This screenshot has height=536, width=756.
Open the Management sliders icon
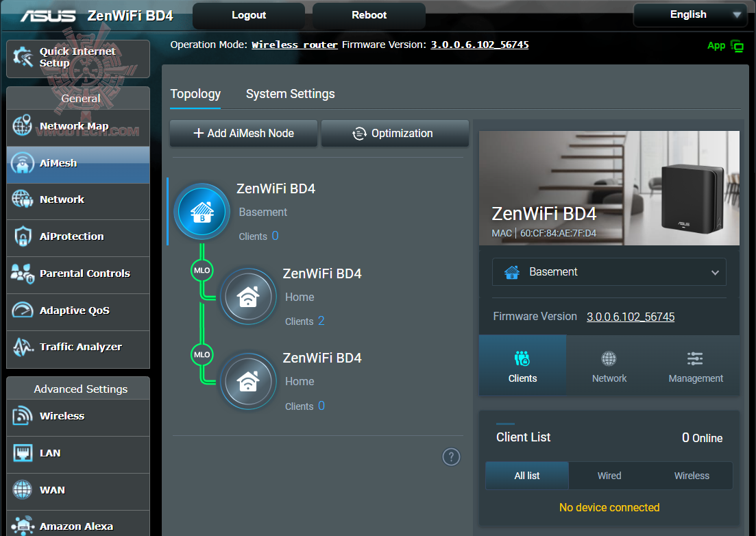pyautogui.click(x=695, y=358)
